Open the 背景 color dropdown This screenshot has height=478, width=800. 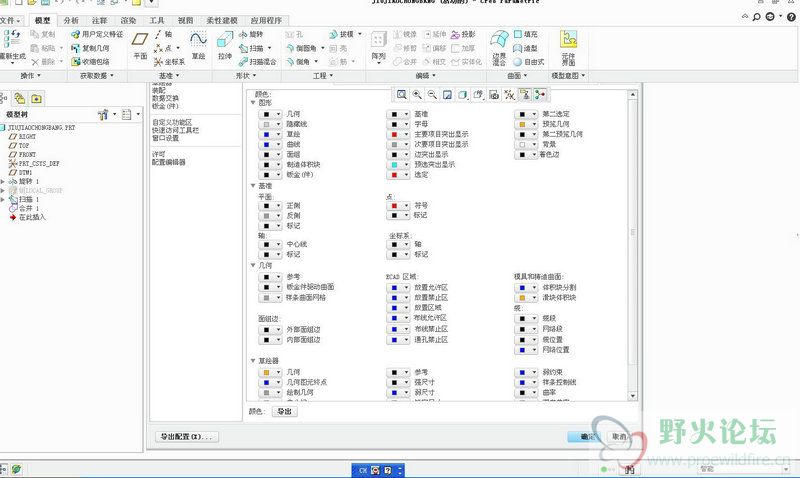click(526, 144)
